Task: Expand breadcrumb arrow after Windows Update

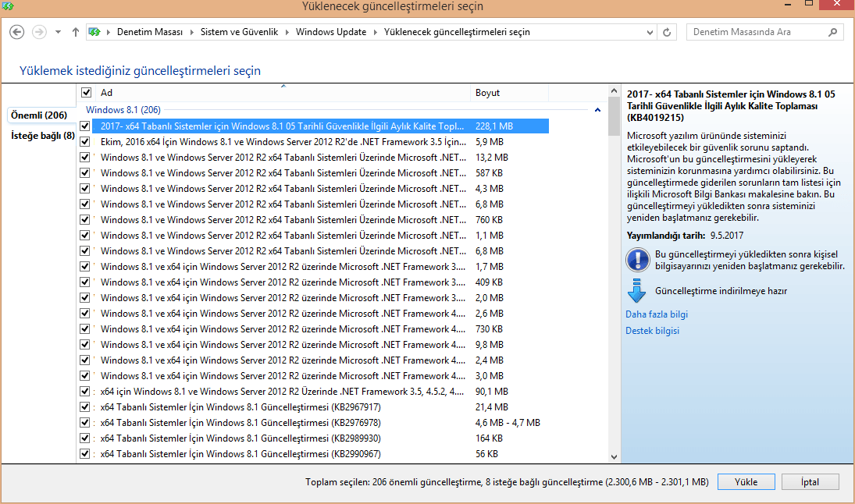Action: pos(375,32)
